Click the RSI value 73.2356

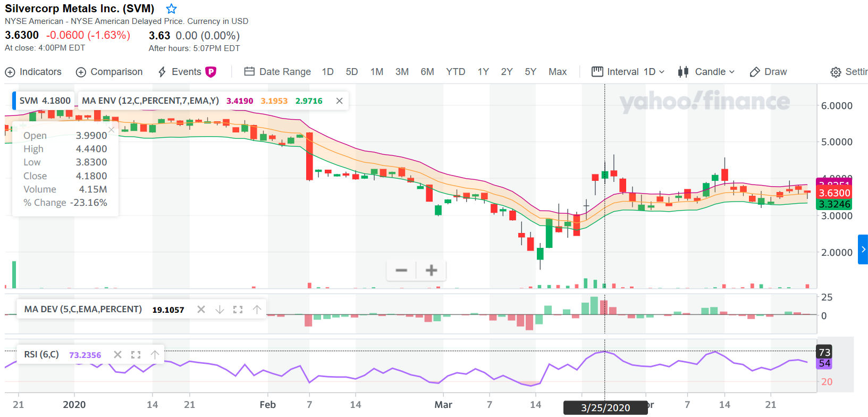pyautogui.click(x=85, y=355)
